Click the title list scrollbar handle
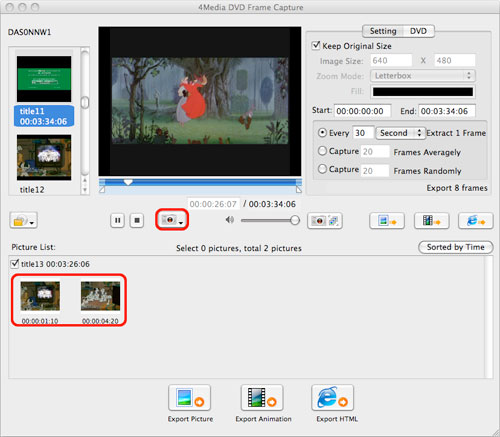 coord(85,102)
